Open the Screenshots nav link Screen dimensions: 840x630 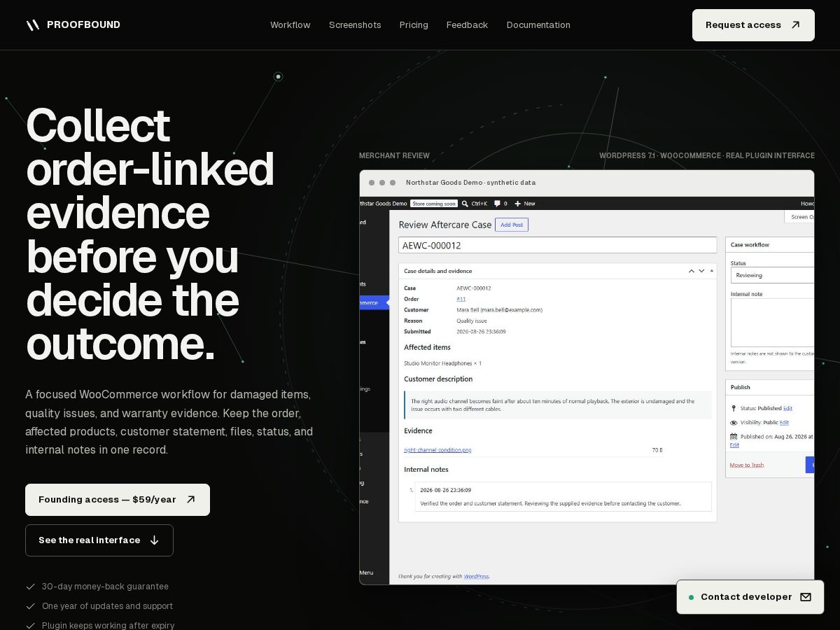click(x=355, y=25)
